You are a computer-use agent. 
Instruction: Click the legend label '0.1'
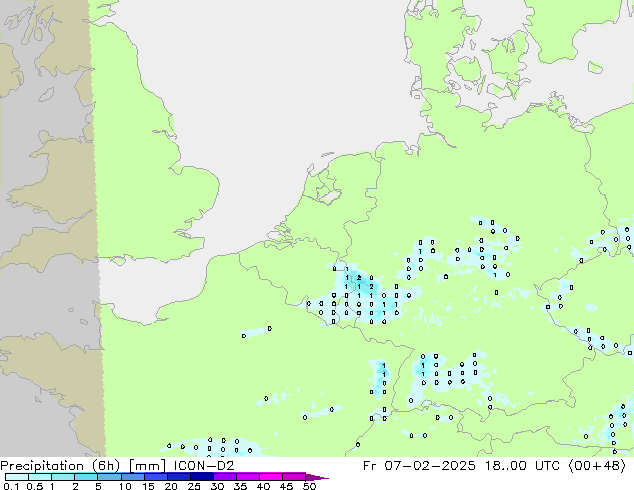[x=11, y=486]
